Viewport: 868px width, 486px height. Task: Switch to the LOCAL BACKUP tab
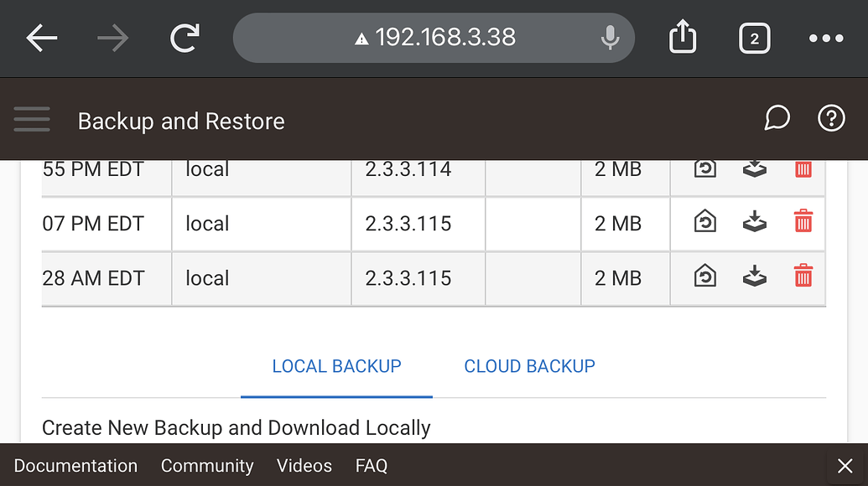336,366
